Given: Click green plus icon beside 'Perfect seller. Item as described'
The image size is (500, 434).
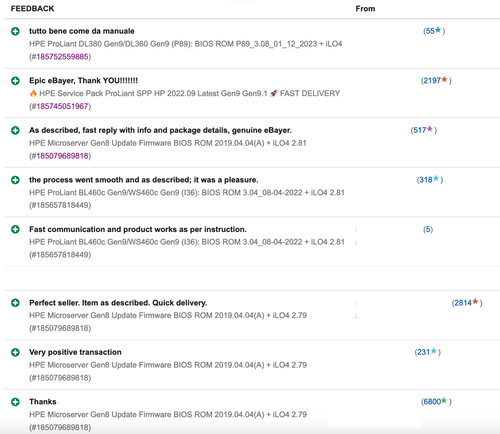Looking at the screenshot, I should tap(15, 303).
